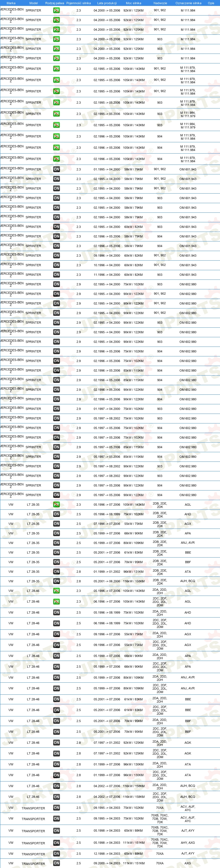Click the 07.1996 -> 07.2006 date cell

(107, 524)
